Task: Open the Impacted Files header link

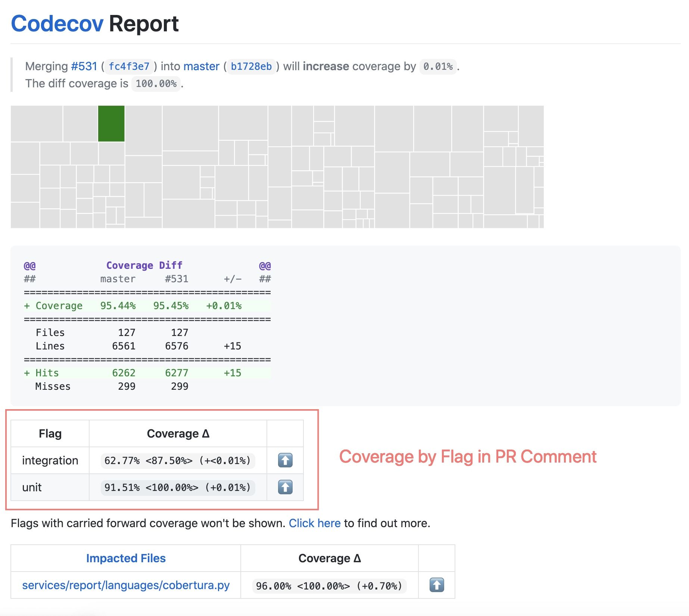Action: coord(126,558)
